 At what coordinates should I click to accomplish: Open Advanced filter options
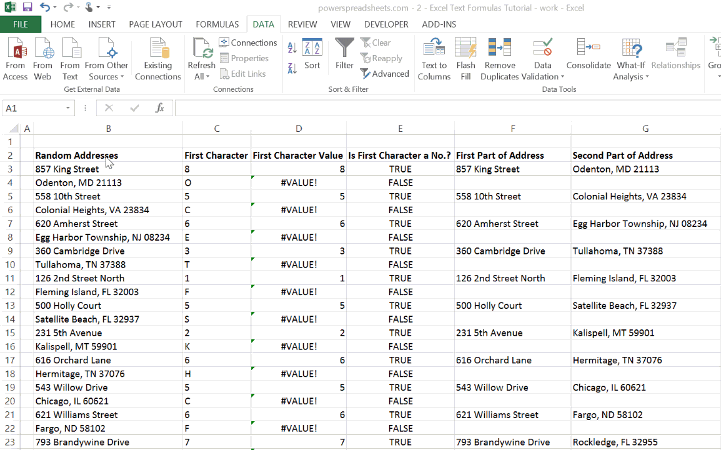(x=385, y=74)
